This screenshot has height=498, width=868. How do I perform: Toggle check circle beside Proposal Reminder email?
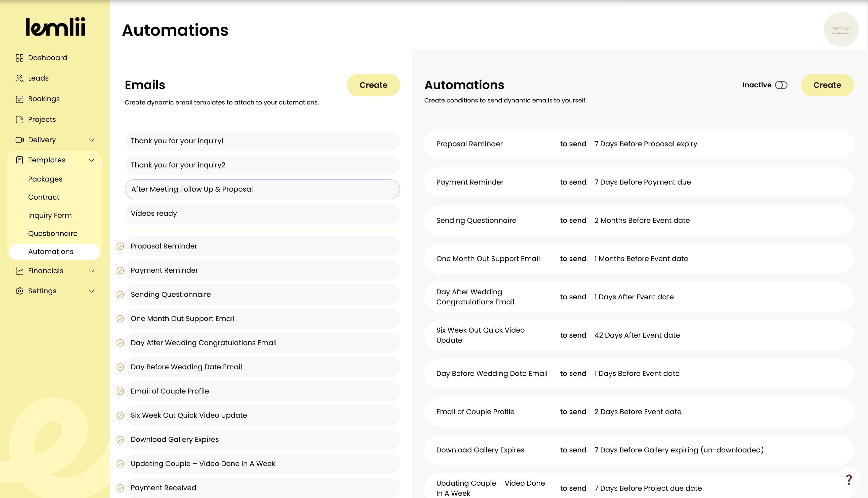(120, 246)
